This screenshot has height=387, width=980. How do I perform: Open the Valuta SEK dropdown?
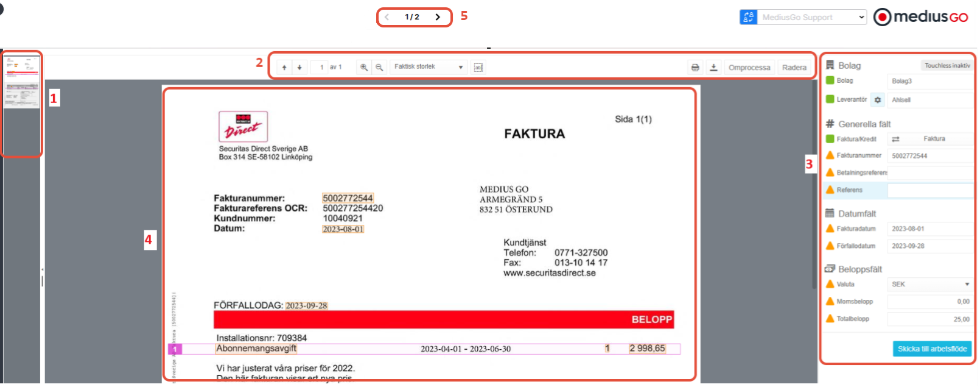[930, 285]
